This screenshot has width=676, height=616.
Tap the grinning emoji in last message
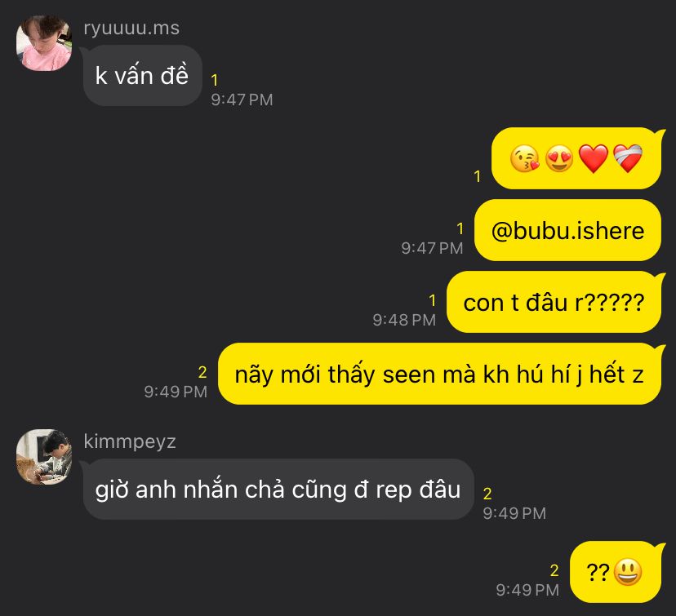(628, 572)
